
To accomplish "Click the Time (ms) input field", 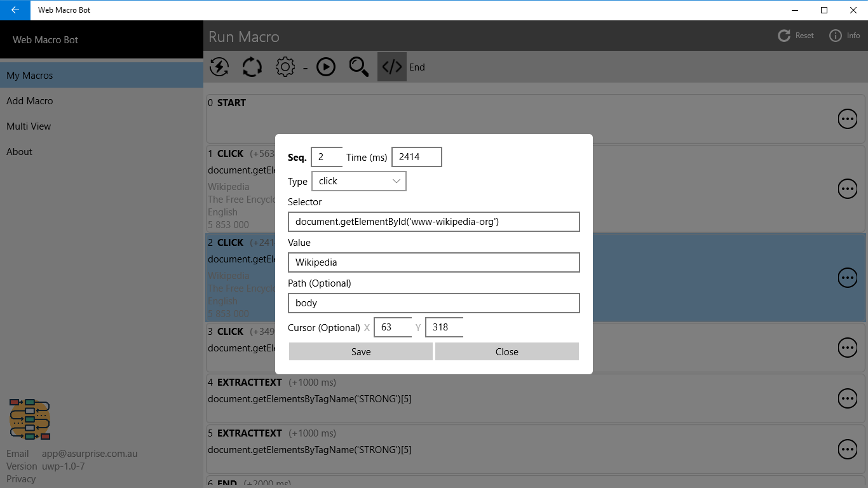I will pyautogui.click(x=417, y=157).
